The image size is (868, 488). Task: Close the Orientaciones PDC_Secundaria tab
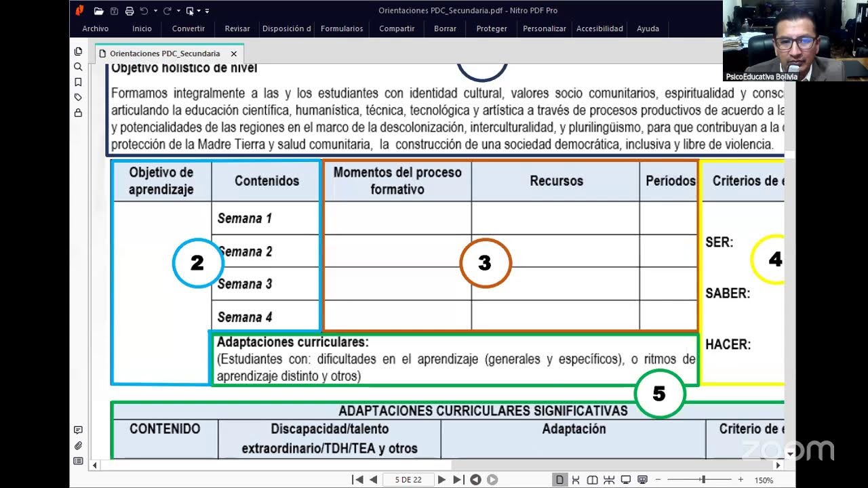point(234,54)
